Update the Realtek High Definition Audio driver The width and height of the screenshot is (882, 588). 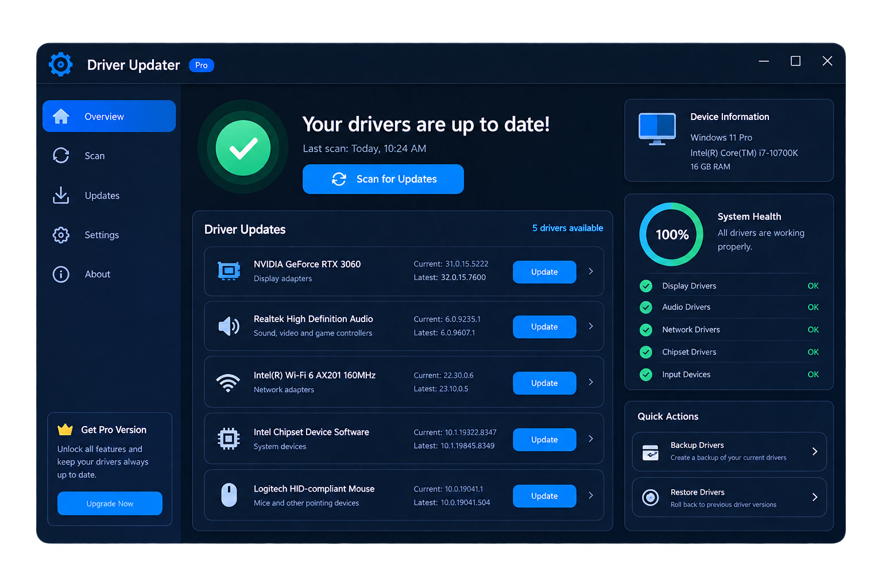544,327
